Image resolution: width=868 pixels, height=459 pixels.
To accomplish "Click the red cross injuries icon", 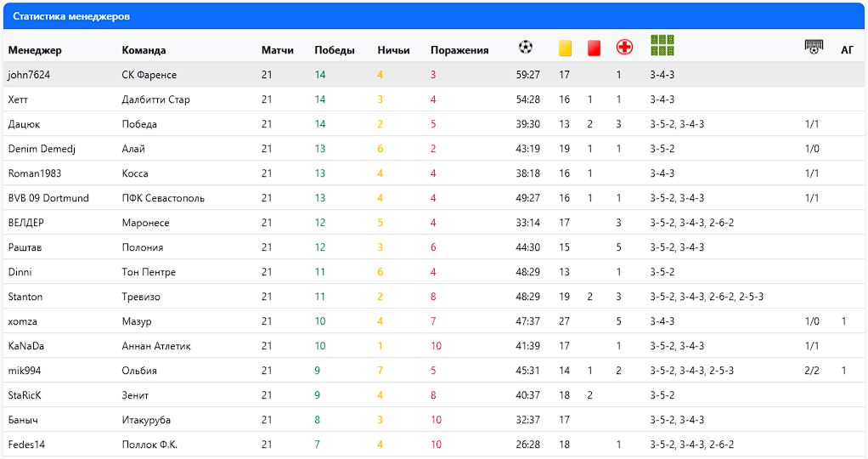I will [x=624, y=48].
